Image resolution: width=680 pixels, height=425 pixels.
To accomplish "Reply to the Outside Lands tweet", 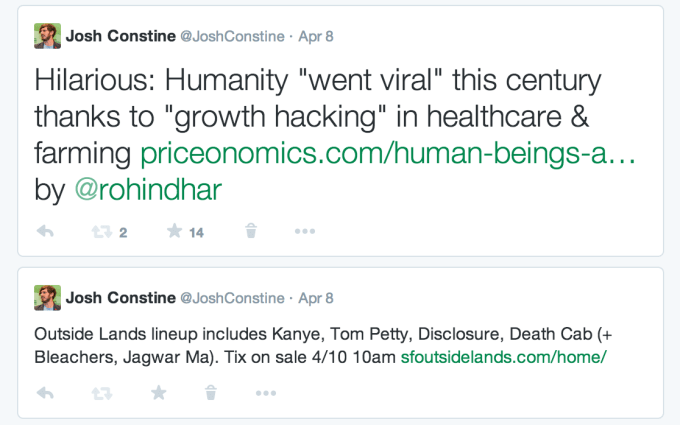I will tap(45, 393).
